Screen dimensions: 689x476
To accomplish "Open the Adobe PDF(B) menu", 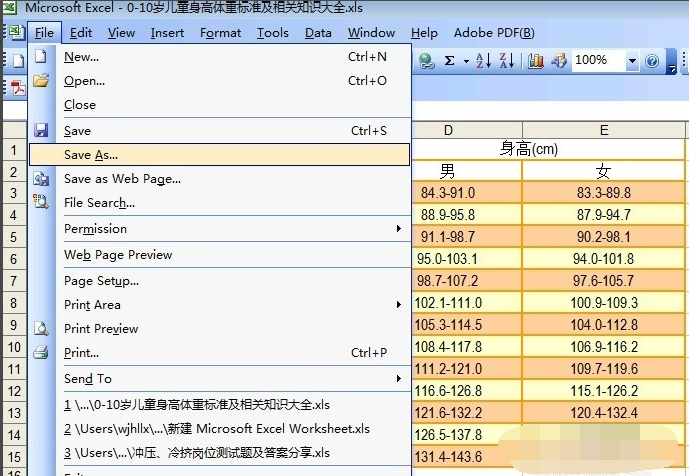I will [494, 33].
